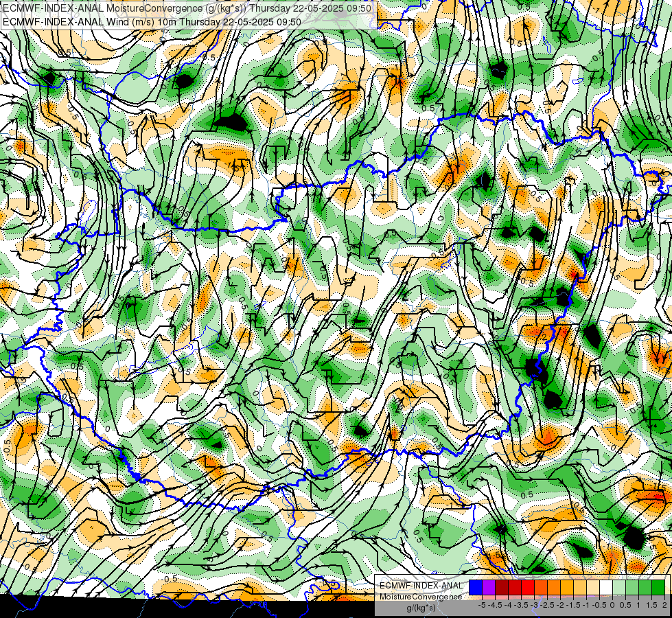Click the purple legend swatch
672x618 pixels.
489,587
